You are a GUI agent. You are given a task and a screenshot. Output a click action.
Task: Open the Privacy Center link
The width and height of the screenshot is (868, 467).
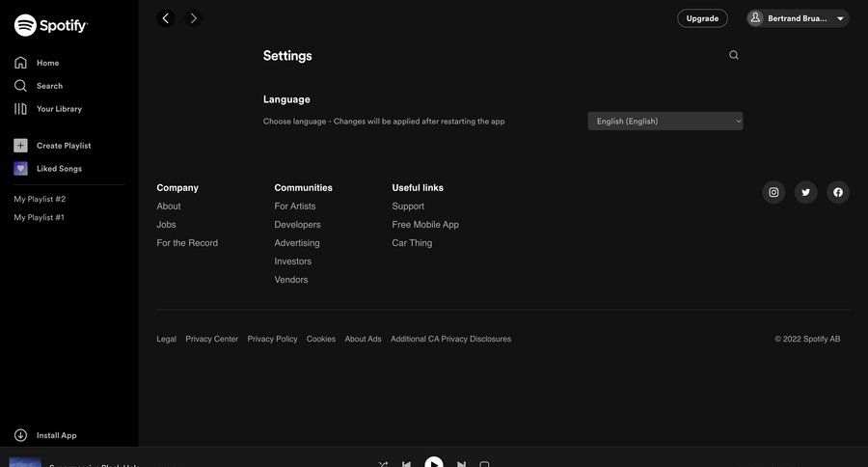[211, 339]
